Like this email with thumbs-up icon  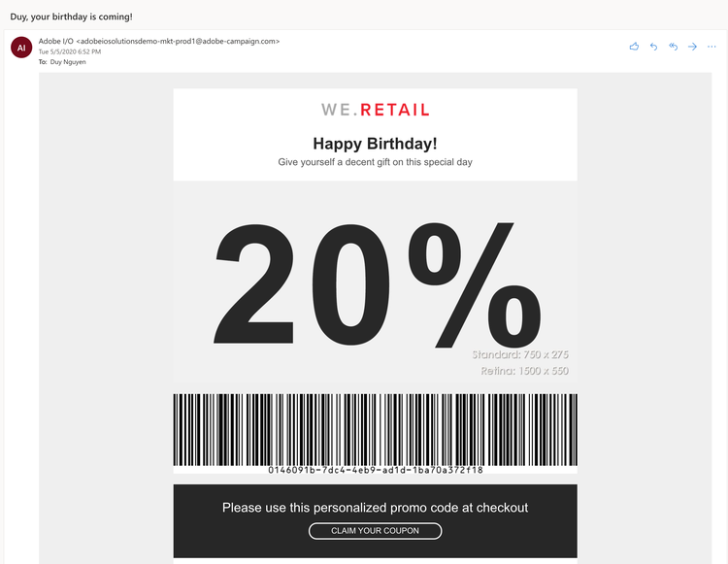coord(634,46)
